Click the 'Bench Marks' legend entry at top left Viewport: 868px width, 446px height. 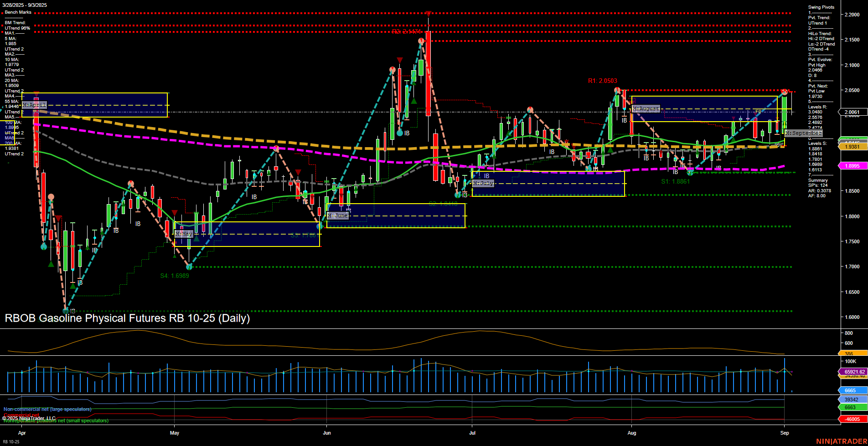pos(17,12)
